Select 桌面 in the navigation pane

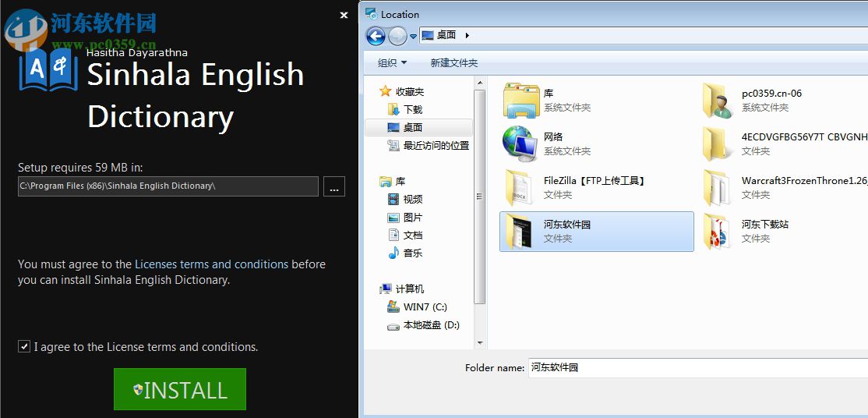click(x=418, y=128)
